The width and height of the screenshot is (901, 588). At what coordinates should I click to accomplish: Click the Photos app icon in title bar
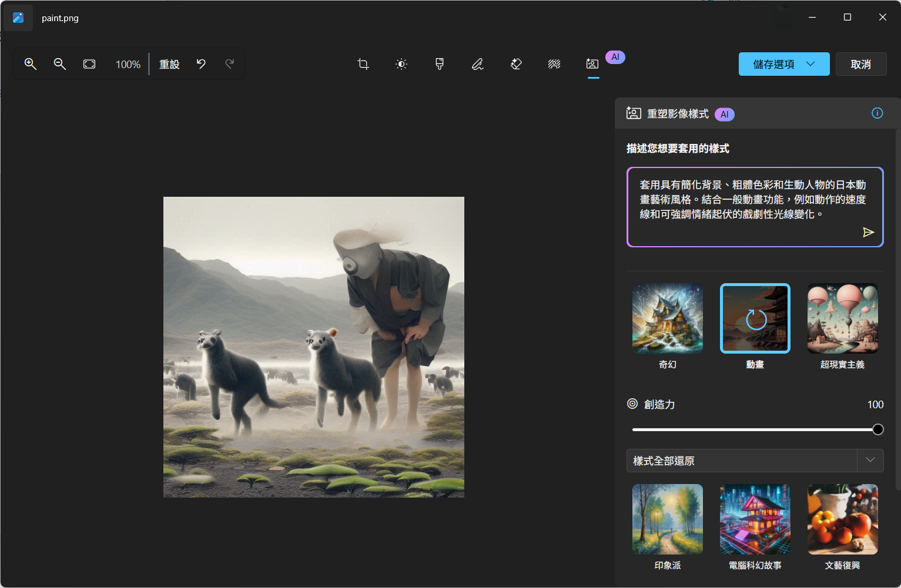pos(18,18)
